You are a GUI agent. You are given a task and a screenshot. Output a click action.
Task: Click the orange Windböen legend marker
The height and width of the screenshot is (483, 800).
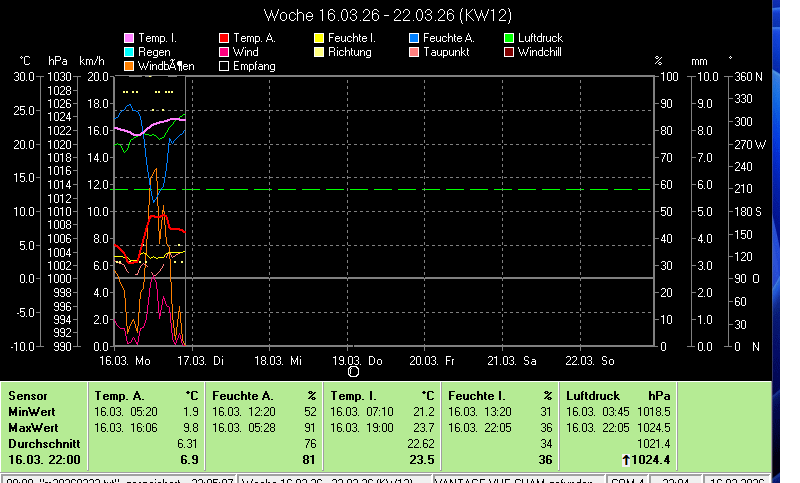click(129, 66)
